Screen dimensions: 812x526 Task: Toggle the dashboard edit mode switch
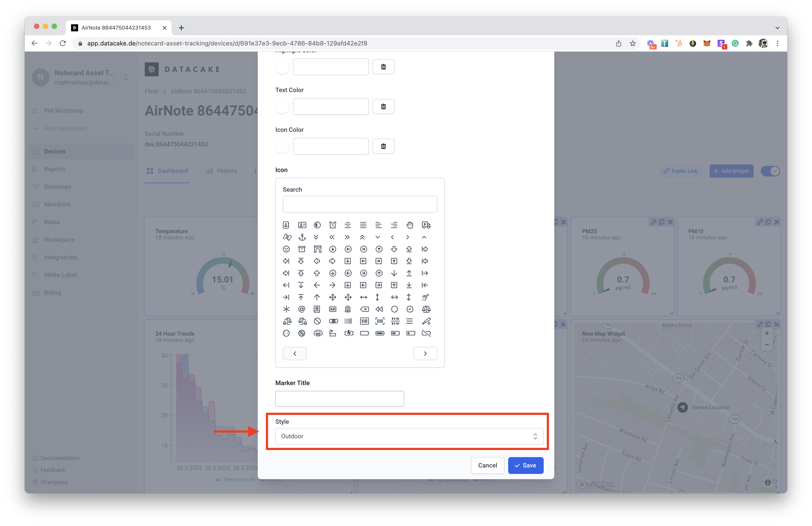click(x=770, y=171)
